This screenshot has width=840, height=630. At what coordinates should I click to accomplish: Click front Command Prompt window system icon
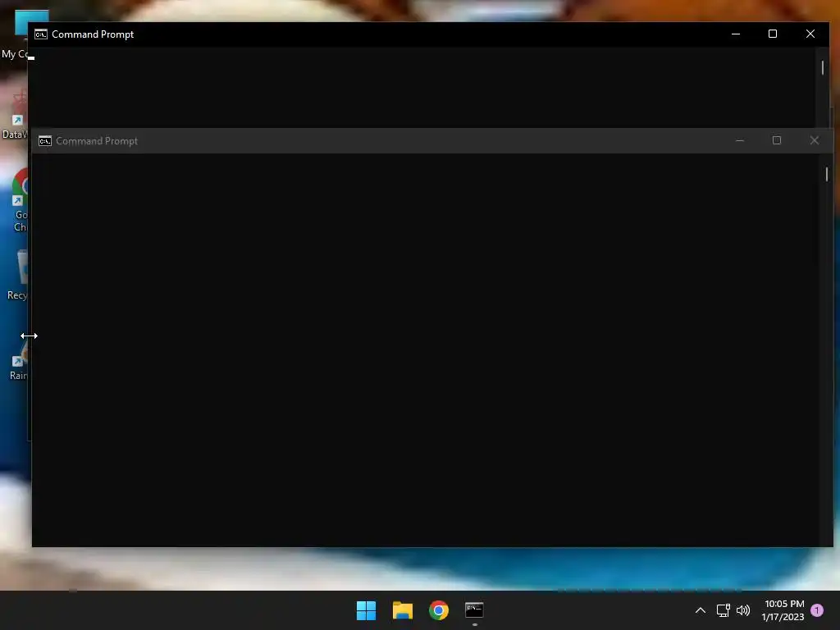45,141
